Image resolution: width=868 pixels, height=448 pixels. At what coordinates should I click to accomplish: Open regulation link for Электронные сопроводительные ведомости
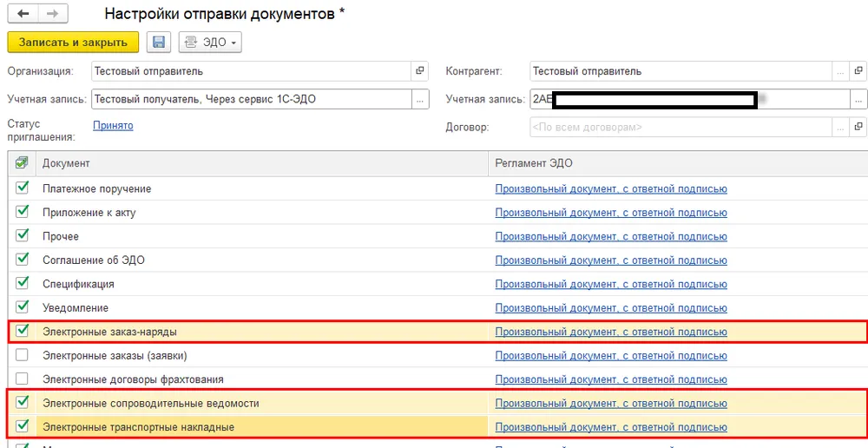pos(611,403)
